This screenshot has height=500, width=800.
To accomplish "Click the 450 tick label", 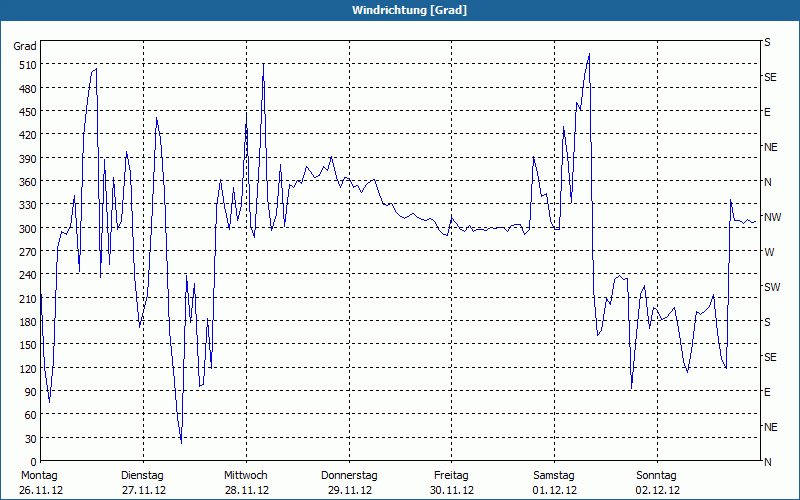I will 28,112.
